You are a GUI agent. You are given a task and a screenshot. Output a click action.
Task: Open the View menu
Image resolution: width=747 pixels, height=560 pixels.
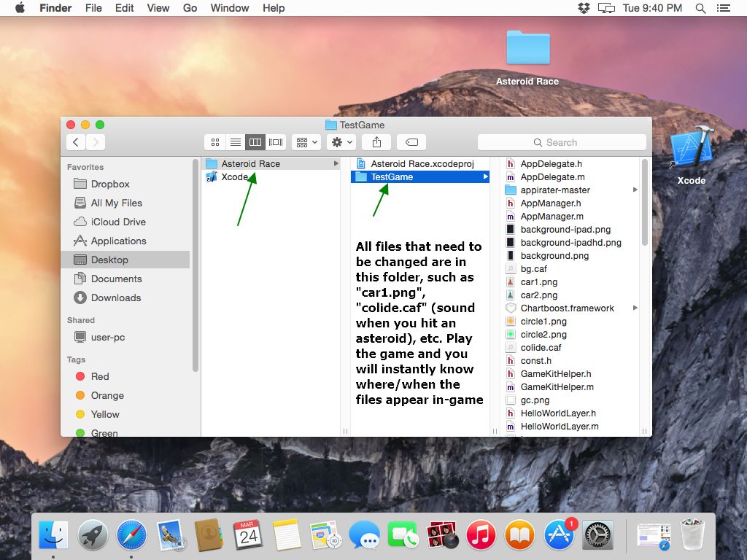point(158,8)
